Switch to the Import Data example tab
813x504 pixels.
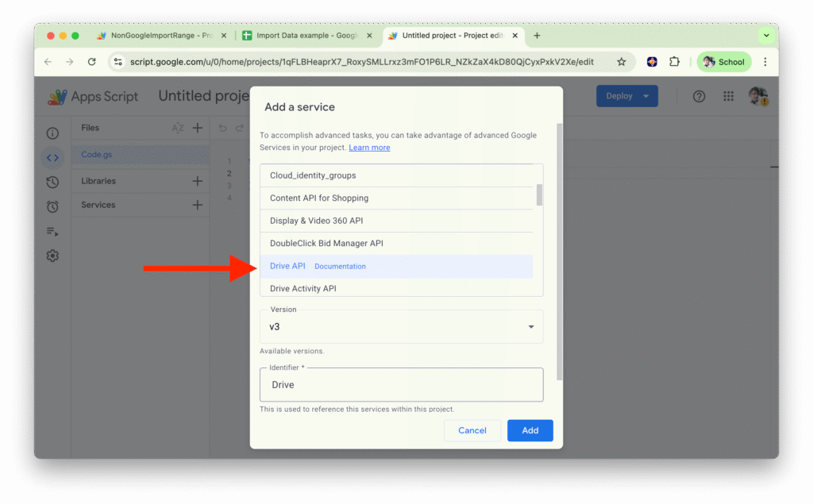pyautogui.click(x=306, y=36)
